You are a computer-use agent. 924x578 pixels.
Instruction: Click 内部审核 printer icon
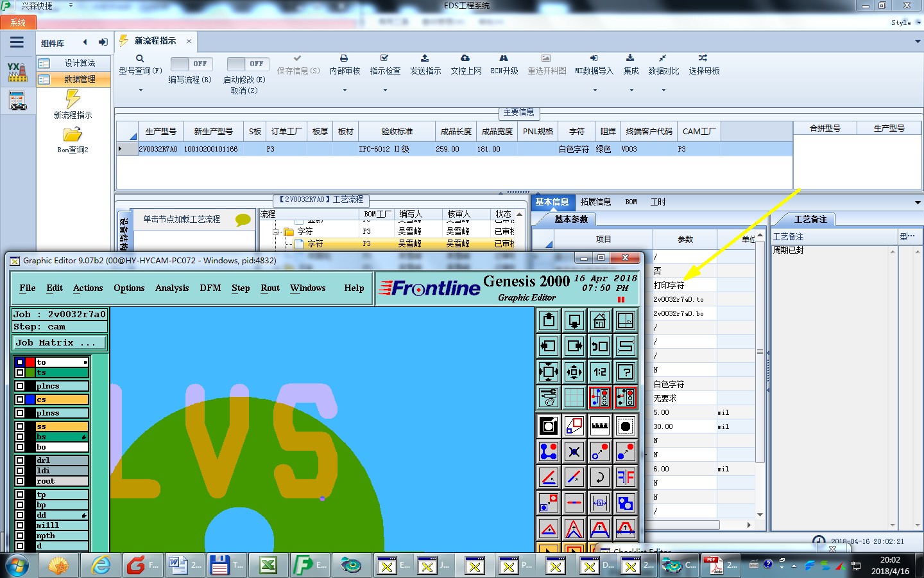[x=344, y=58]
